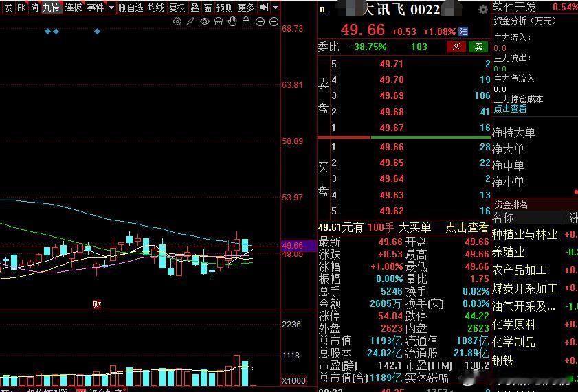Click 窗 multi-window button
578x392 pixels.
pyautogui.click(x=208, y=8)
